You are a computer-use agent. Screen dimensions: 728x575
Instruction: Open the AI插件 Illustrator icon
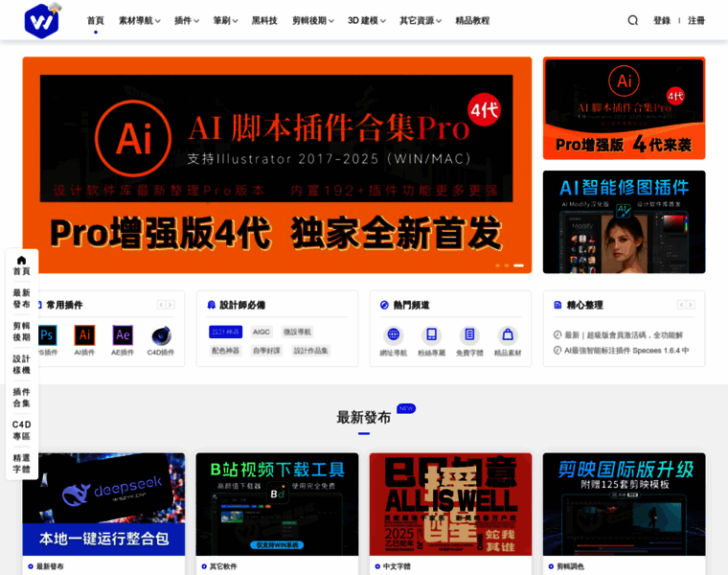coord(84,335)
